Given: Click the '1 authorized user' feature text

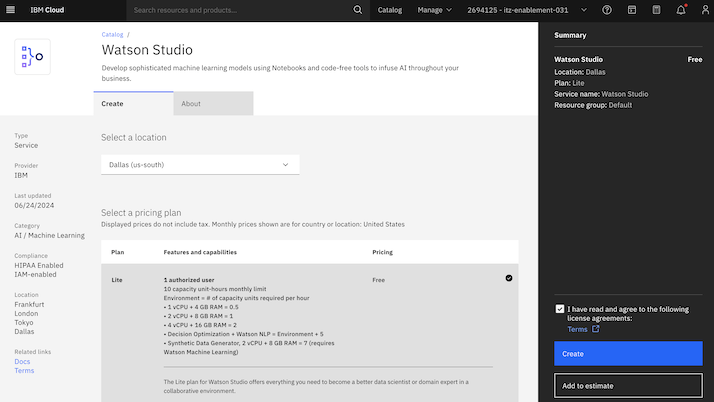Looking at the screenshot, I should click(189, 280).
